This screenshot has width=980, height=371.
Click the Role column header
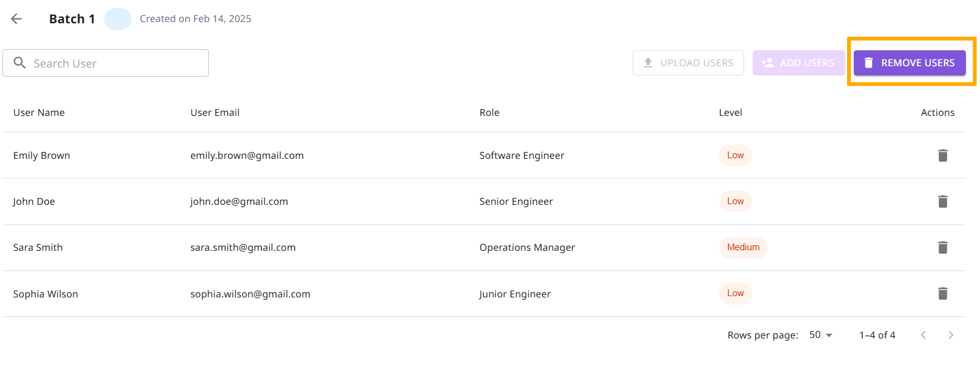pyautogui.click(x=489, y=113)
